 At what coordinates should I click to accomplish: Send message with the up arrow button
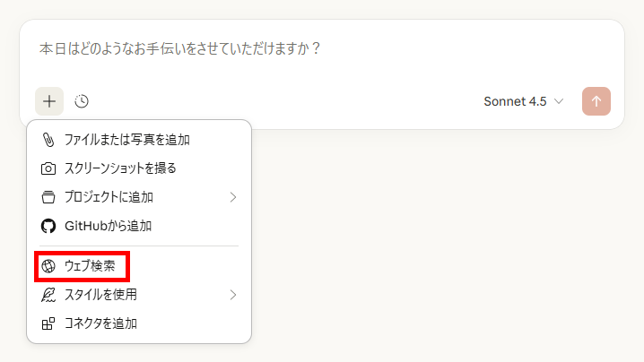[x=596, y=101]
